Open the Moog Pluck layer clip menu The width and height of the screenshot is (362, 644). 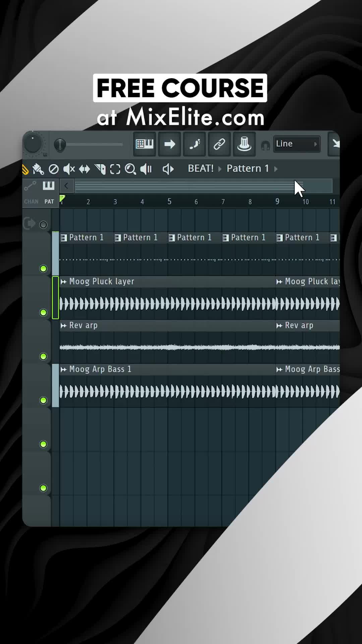point(64,282)
